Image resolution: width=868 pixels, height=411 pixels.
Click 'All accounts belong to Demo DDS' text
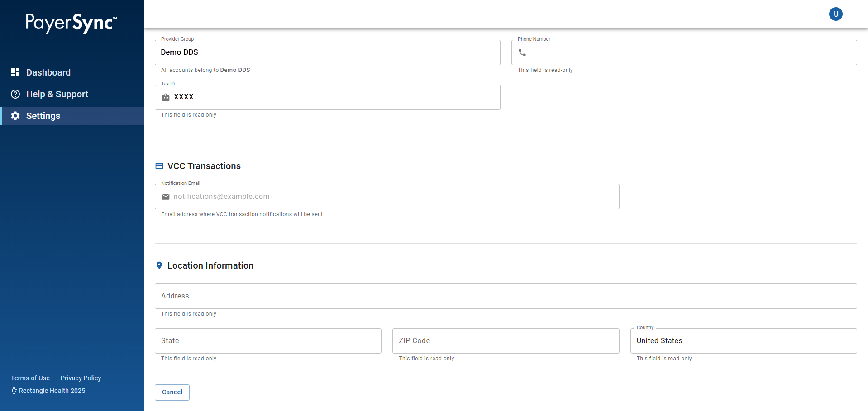[205, 70]
